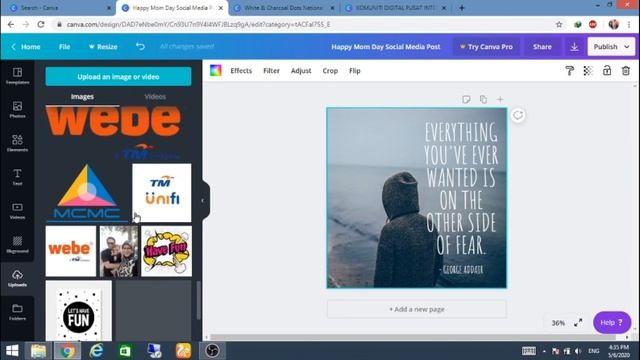The height and width of the screenshot is (360, 640).
Task: Open the Photos sidebar panel
Action: coord(17,109)
